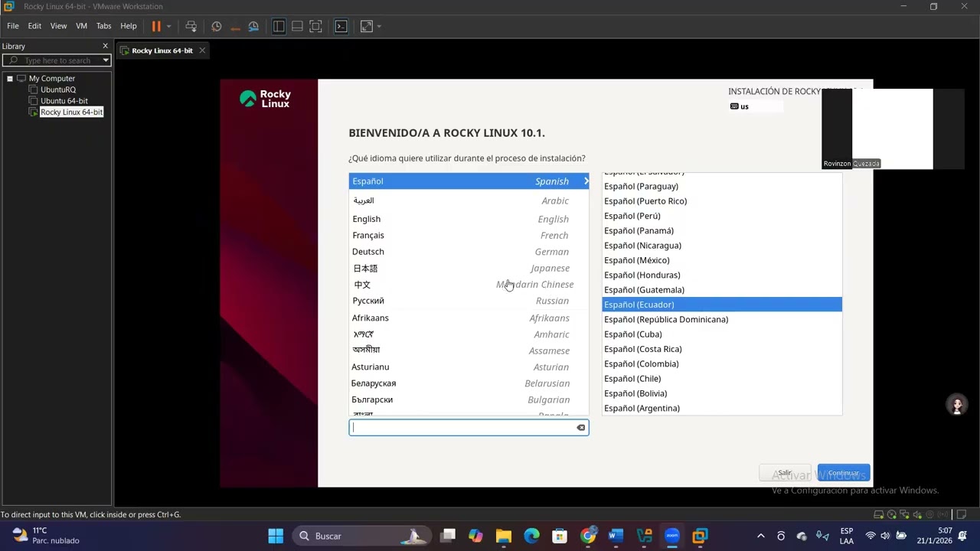980x551 pixels.
Task: Select the Ubuntu 64-bit virtual machine
Action: (64, 101)
